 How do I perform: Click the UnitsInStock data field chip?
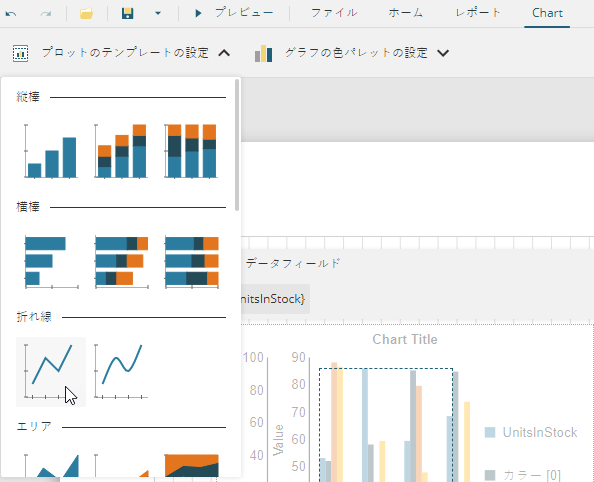click(x=275, y=299)
